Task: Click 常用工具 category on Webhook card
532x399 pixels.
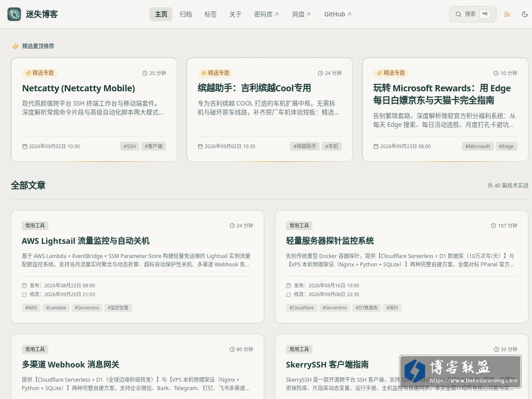Action: click(35, 349)
